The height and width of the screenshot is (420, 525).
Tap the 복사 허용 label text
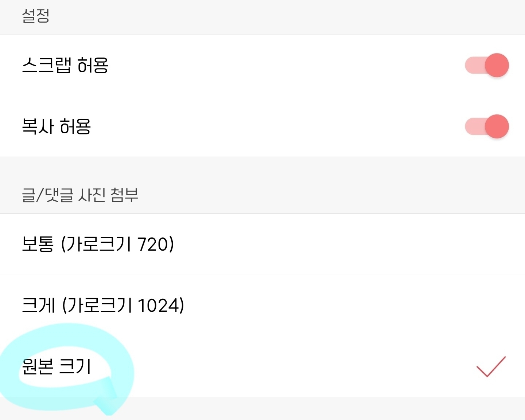(x=57, y=127)
